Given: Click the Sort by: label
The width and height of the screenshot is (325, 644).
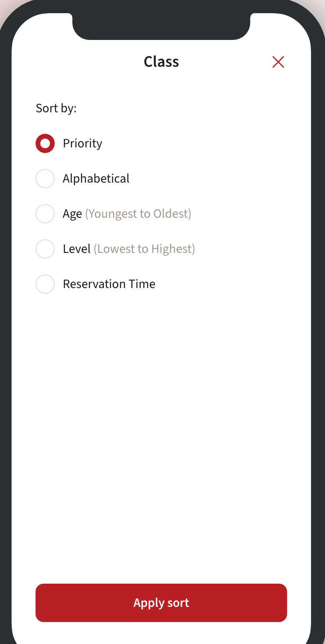Looking at the screenshot, I should point(56,108).
